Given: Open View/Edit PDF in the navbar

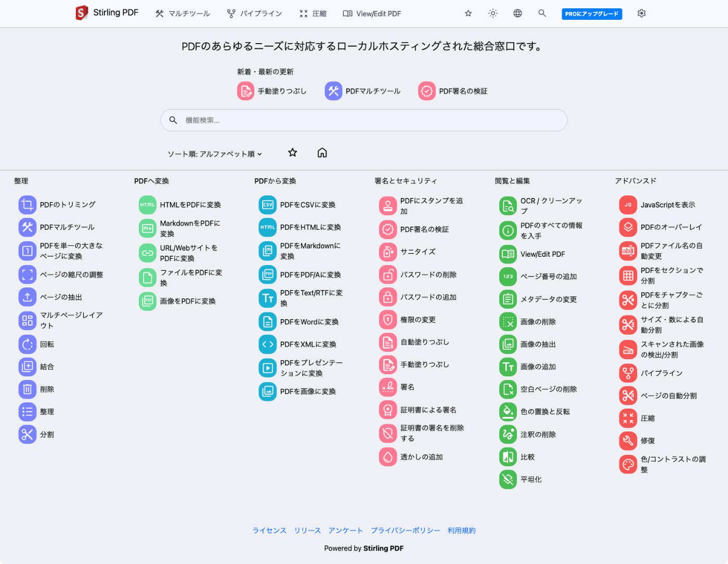Looking at the screenshot, I should pos(372,14).
